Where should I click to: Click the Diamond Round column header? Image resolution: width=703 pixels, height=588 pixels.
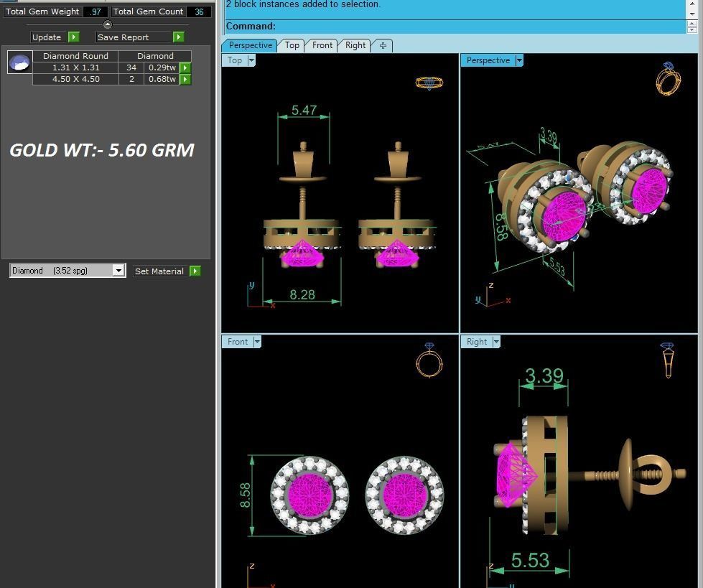click(x=75, y=56)
